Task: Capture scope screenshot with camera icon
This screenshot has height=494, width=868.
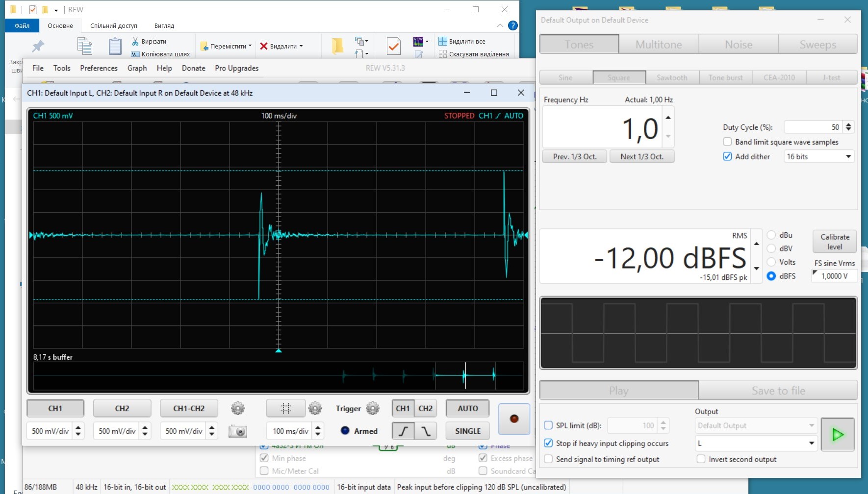Action: [x=238, y=431]
